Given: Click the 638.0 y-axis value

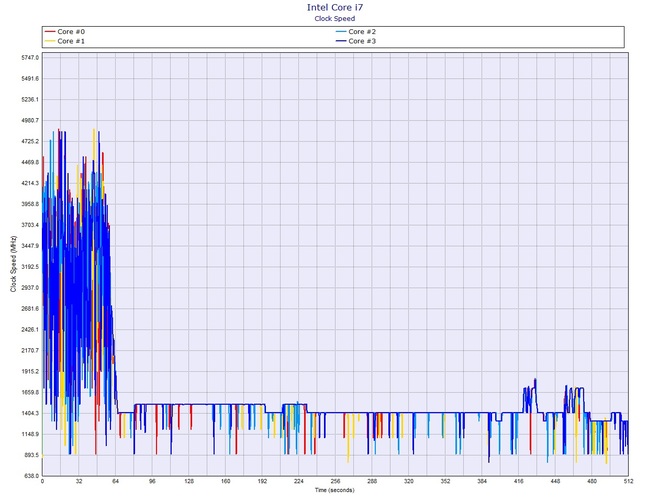Looking at the screenshot, I should click(31, 476).
